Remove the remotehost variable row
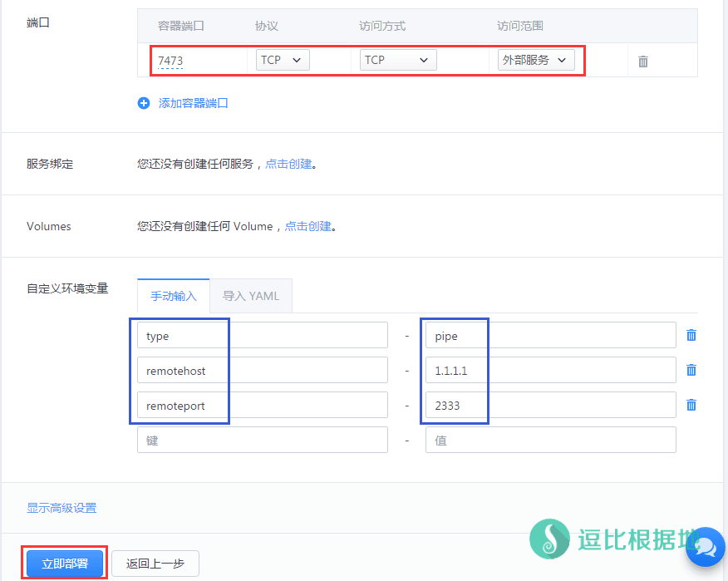The width and height of the screenshot is (728, 581). click(x=691, y=370)
